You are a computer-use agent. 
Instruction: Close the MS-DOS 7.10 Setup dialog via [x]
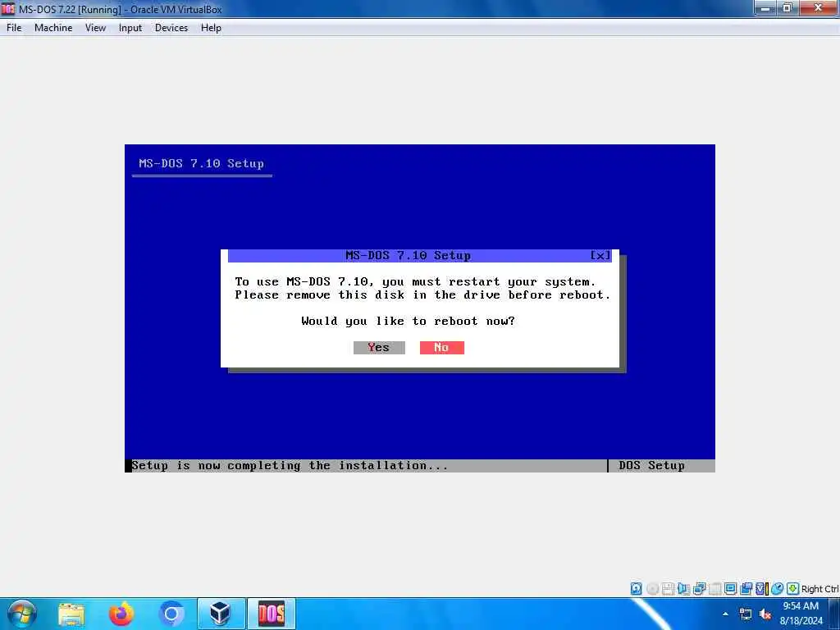click(600, 256)
